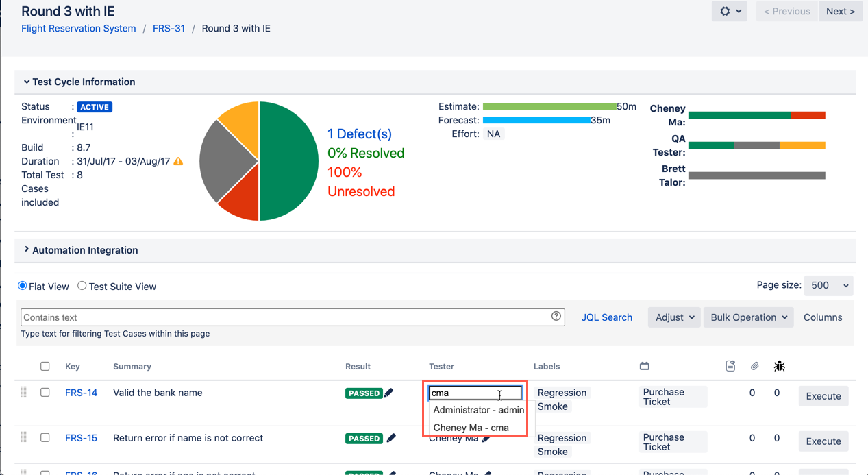Screen dimensions: 868x475
Task: Expand the Automation Integration section
Action: 27,250
